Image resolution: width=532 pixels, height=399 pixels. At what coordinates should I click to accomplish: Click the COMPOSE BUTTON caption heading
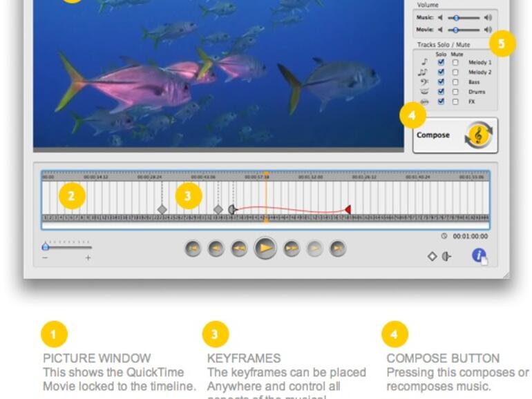pos(443,358)
